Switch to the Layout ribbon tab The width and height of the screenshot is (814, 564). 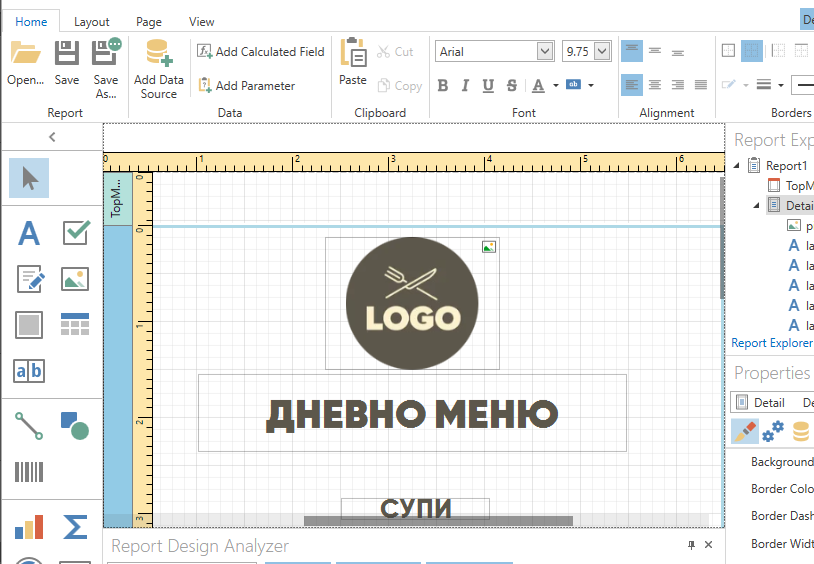pyautogui.click(x=92, y=21)
